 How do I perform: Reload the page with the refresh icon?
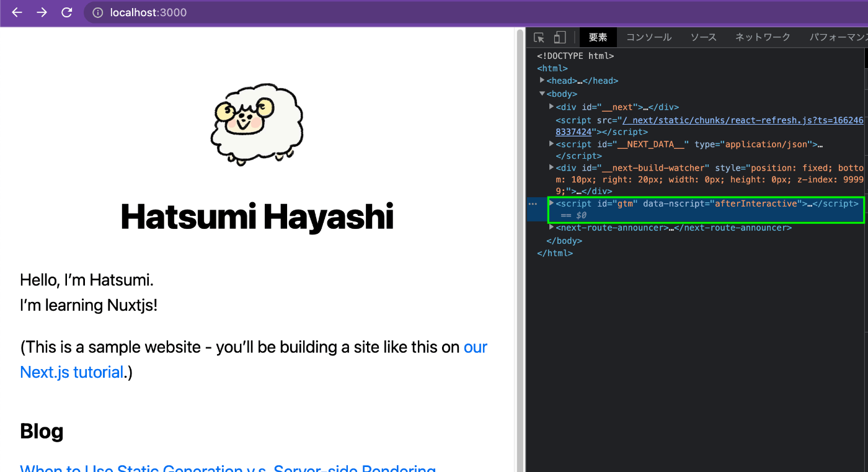(x=66, y=12)
